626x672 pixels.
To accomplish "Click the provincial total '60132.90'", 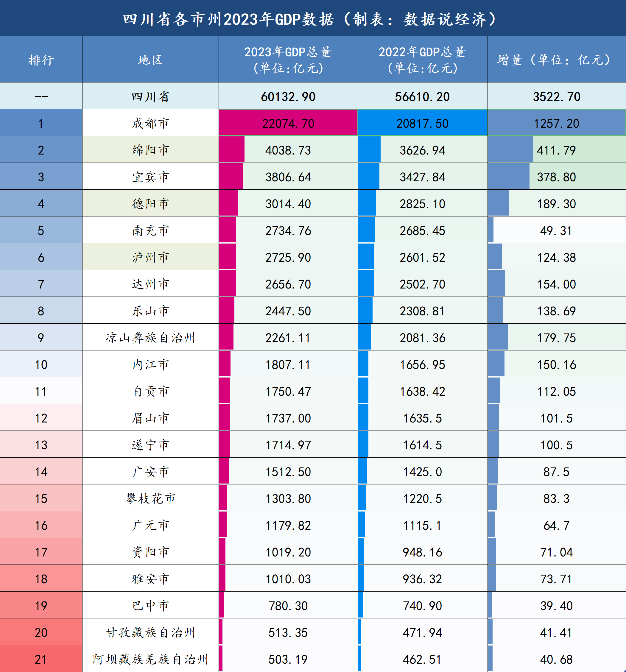I will (288, 97).
